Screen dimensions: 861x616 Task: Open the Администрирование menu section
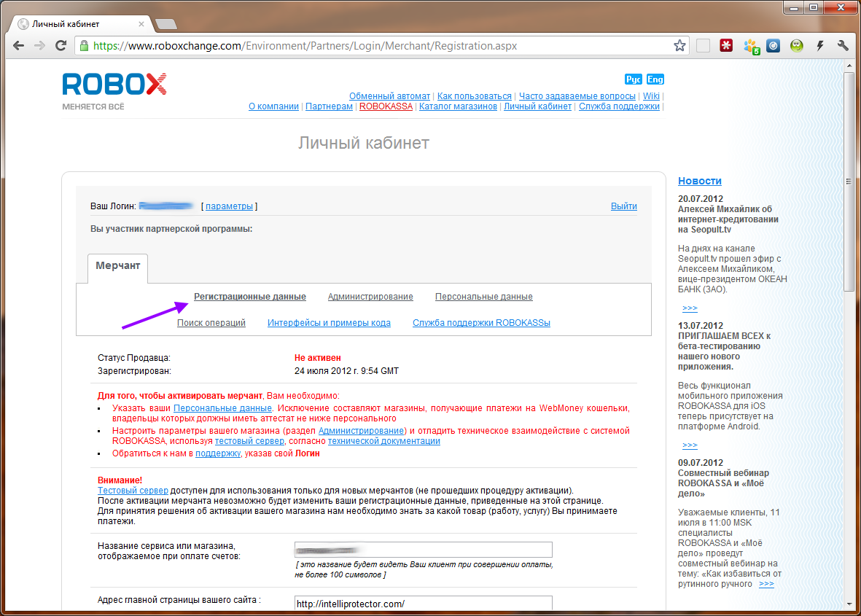click(370, 297)
